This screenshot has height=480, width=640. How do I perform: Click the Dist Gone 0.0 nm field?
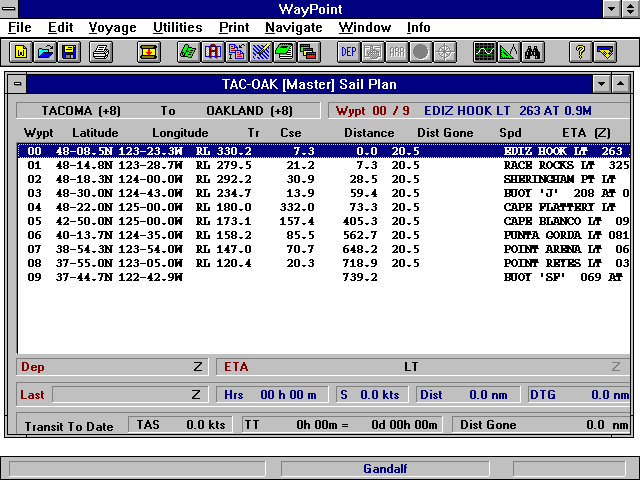[x=541, y=424]
